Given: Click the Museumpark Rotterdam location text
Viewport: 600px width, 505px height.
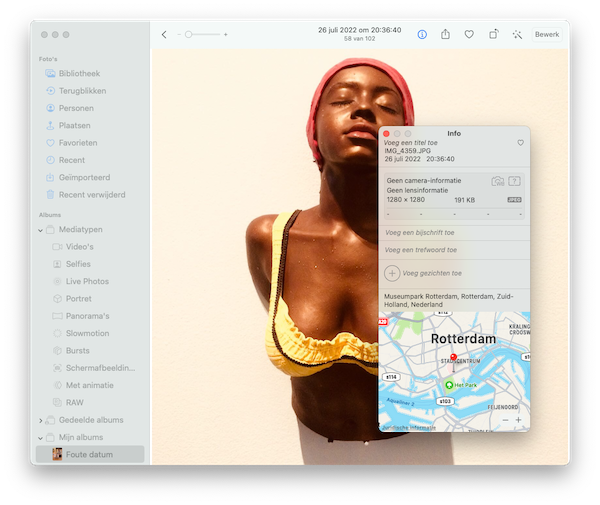Looking at the screenshot, I should [x=449, y=301].
